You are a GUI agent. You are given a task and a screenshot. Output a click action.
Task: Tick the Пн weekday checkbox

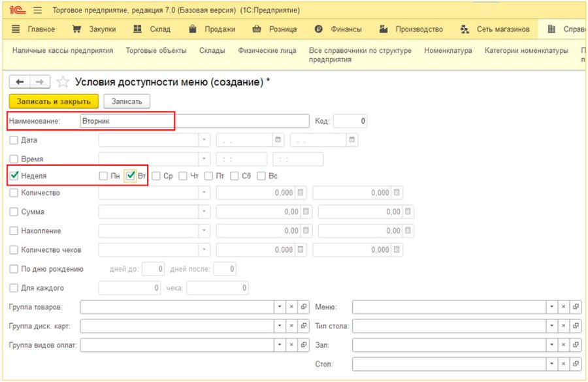[103, 176]
